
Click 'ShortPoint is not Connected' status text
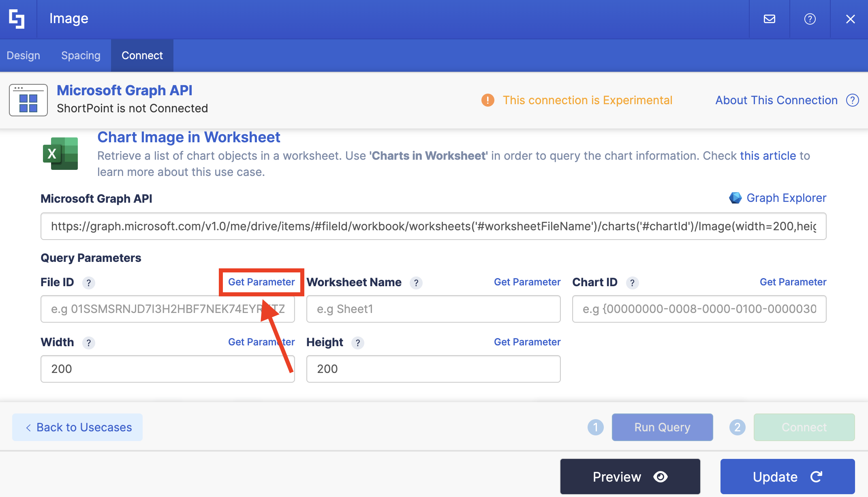click(132, 108)
